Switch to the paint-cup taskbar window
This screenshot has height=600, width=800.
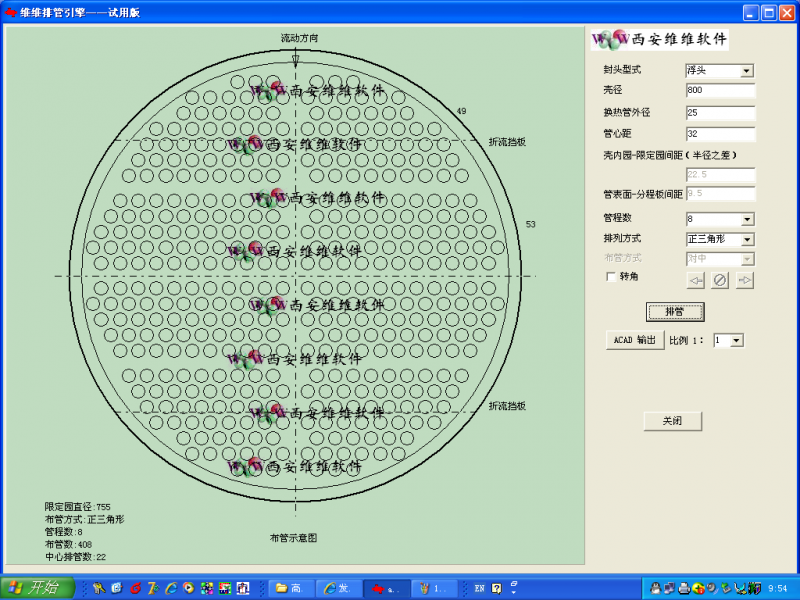433,588
